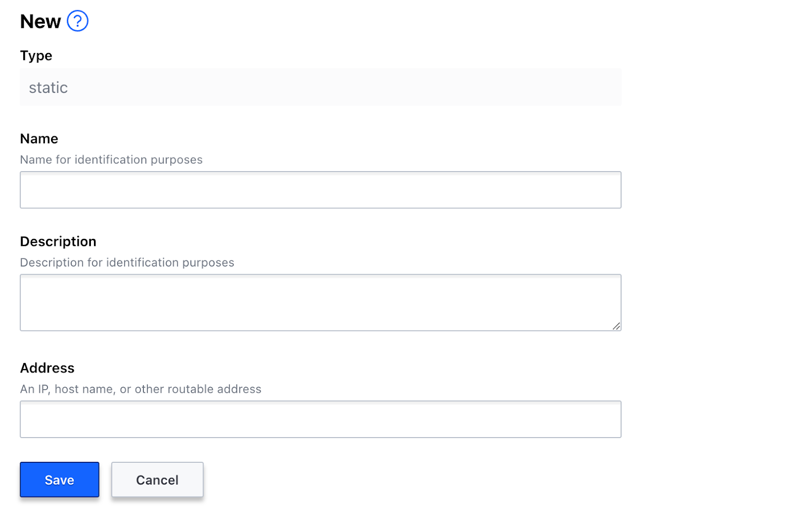This screenshot has width=808, height=532.
Task: Click the hint text under Name
Action: [111, 159]
